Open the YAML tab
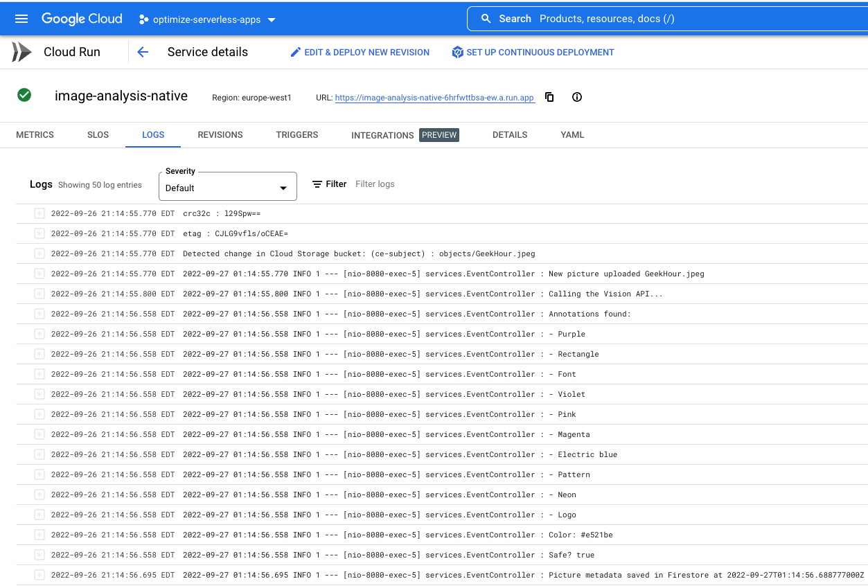The height and width of the screenshot is (588, 868). pyautogui.click(x=572, y=135)
